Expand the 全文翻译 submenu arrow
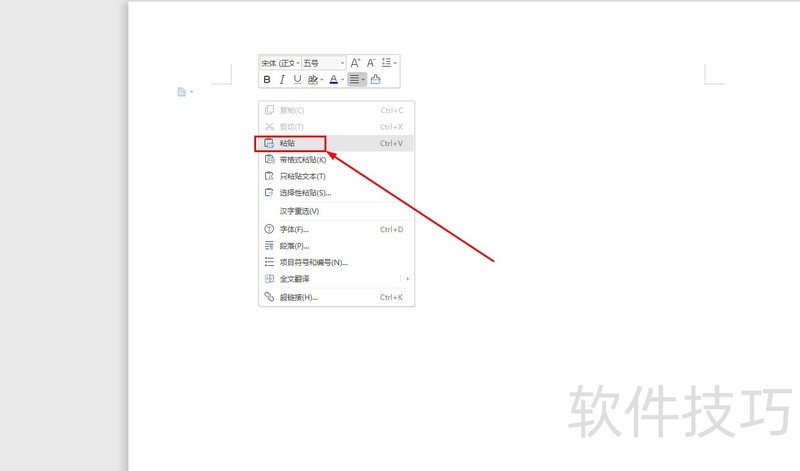The width and height of the screenshot is (800, 471). tap(407, 279)
